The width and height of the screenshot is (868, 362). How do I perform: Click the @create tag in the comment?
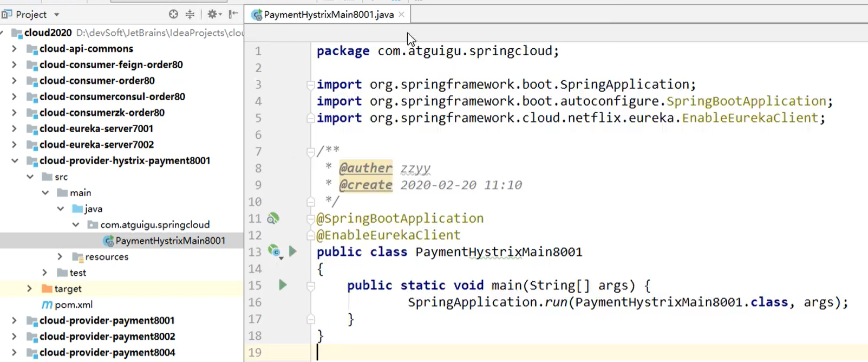(x=366, y=185)
